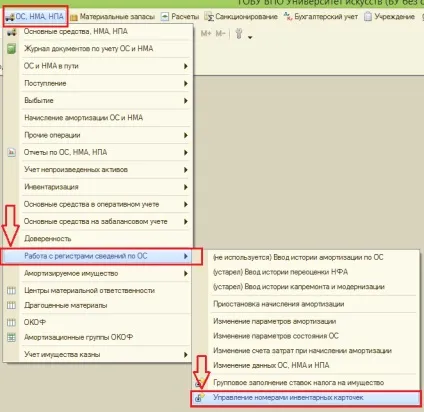The width and height of the screenshot is (424, 412).
Task: Click the M+ toolbar button
Action: point(206,34)
